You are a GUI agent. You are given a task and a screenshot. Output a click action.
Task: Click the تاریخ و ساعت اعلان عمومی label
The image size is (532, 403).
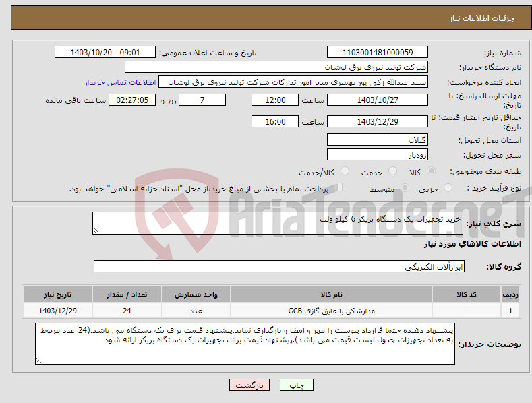tap(208, 53)
